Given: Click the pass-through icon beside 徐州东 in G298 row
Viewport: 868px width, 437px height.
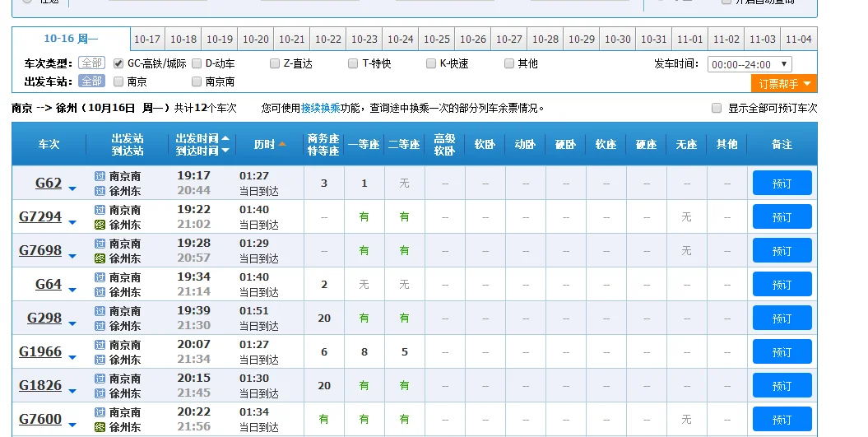Looking at the screenshot, I should coord(100,326).
